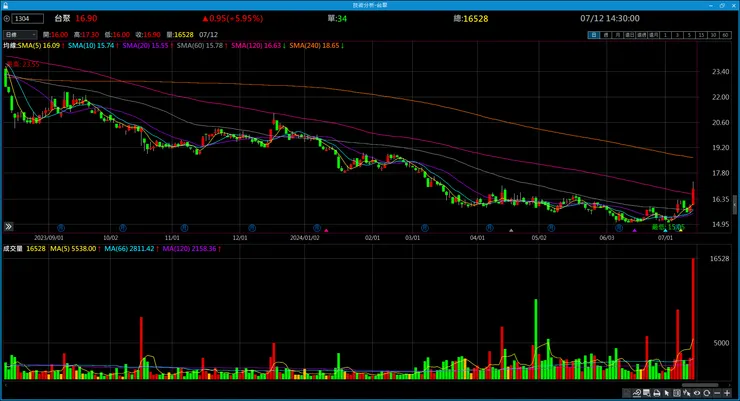Click the split layout grid icon
Image resolution: width=740 pixels, height=401 pixels.
point(677,393)
